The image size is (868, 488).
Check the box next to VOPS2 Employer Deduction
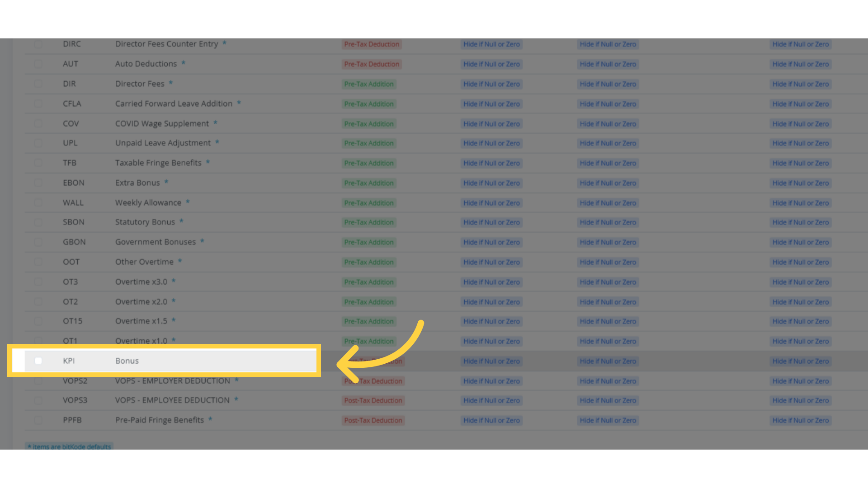point(38,380)
